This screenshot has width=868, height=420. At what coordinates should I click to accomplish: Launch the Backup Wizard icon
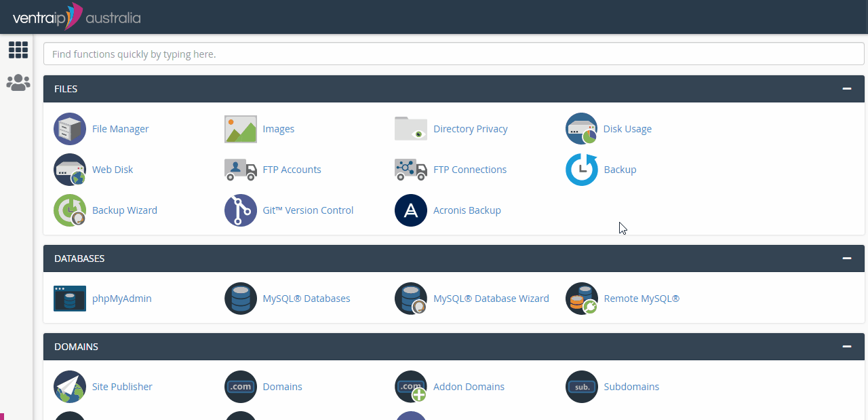[70, 210]
